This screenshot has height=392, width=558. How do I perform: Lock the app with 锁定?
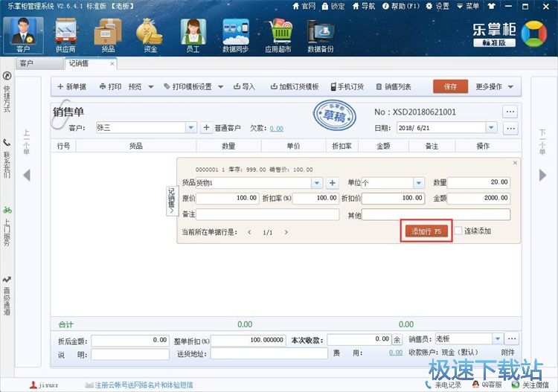(x=333, y=6)
